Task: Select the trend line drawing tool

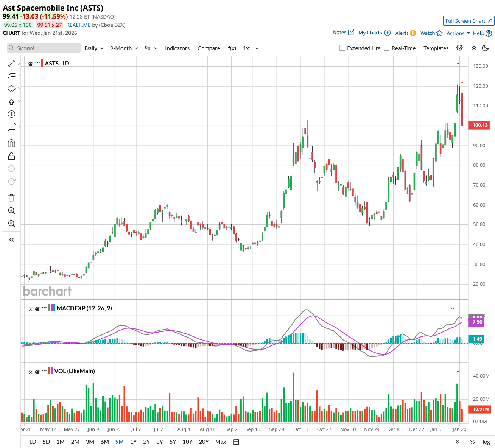Action: tap(11, 63)
